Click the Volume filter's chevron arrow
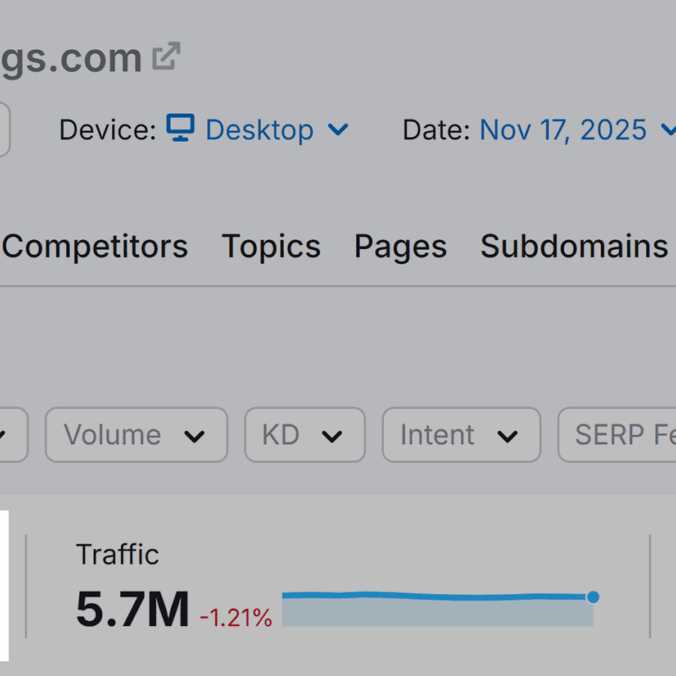The image size is (676, 676). [x=195, y=436]
